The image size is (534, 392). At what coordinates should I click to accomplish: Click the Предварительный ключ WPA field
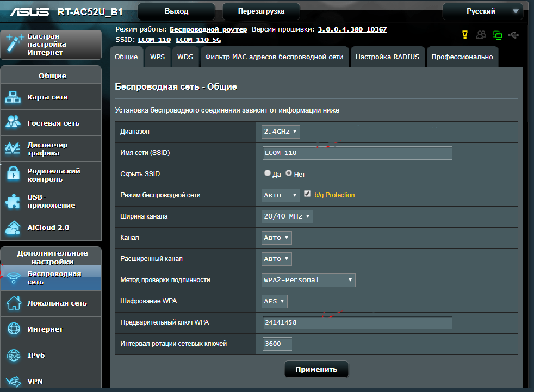(x=357, y=322)
